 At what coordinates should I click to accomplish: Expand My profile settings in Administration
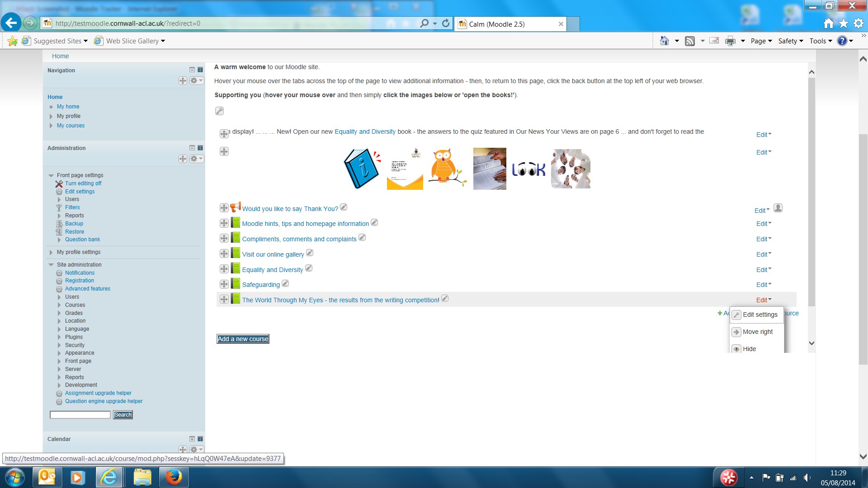(51, 252)
